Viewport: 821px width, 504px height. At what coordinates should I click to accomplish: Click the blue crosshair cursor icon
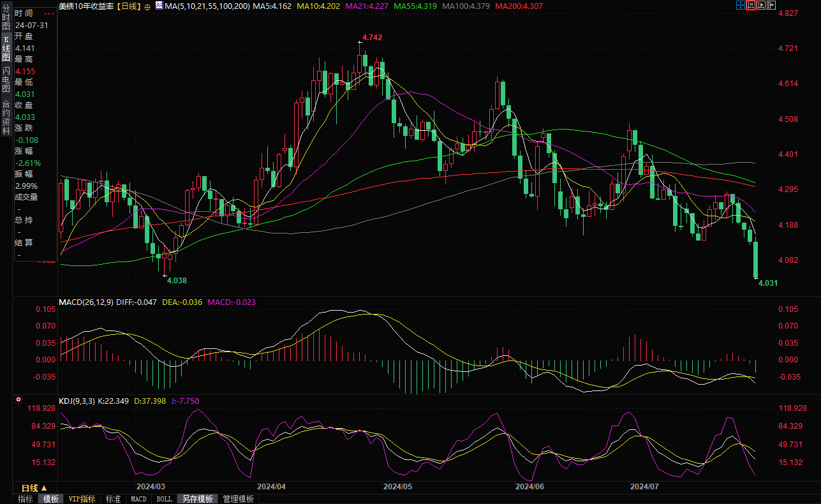(x=741, y=5)
